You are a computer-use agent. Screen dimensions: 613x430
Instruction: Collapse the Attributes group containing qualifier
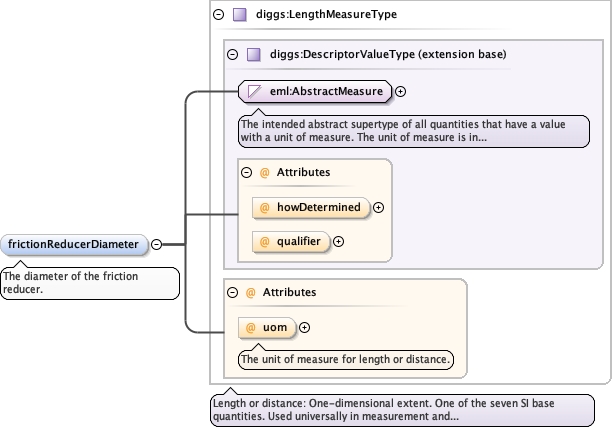[247, 172]
